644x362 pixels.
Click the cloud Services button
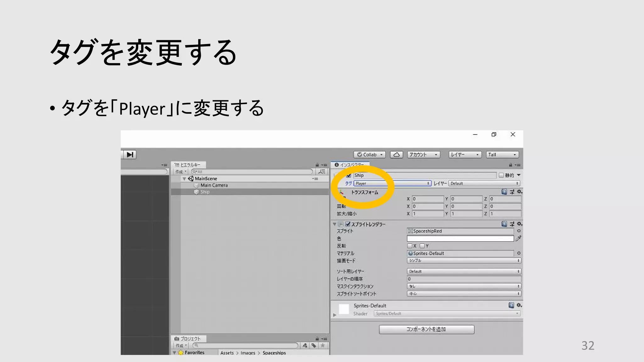(x=397, y=155)
